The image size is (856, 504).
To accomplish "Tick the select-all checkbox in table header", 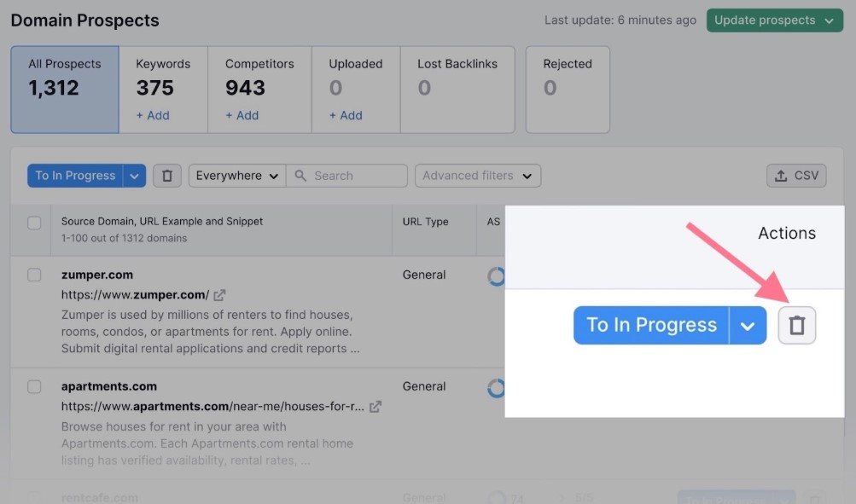I will coord(34,223).
